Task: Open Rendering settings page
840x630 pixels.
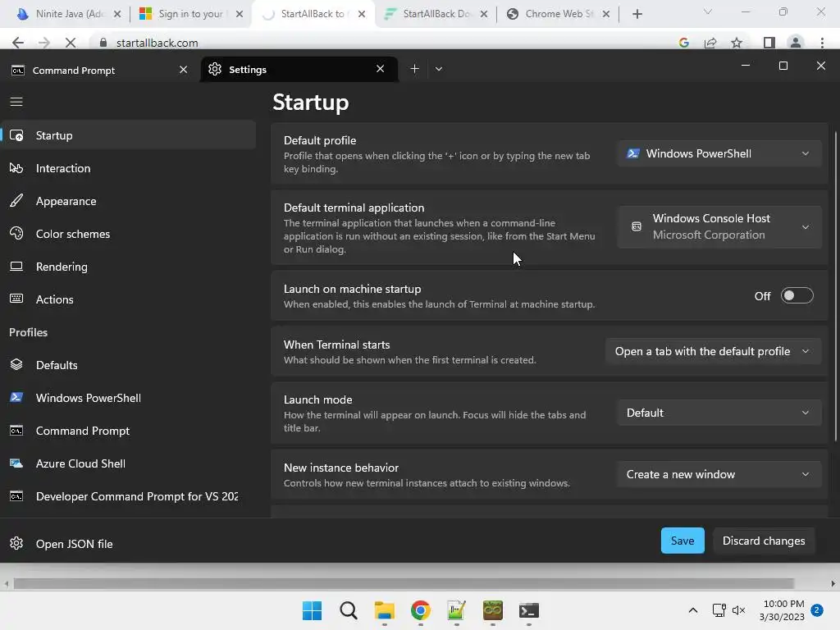Action: coord(129,267)
